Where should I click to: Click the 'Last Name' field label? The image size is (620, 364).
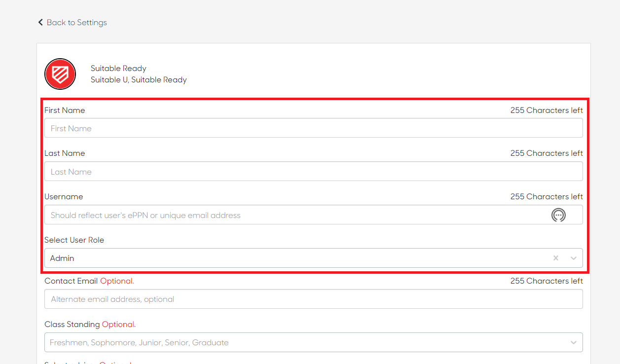65,153
